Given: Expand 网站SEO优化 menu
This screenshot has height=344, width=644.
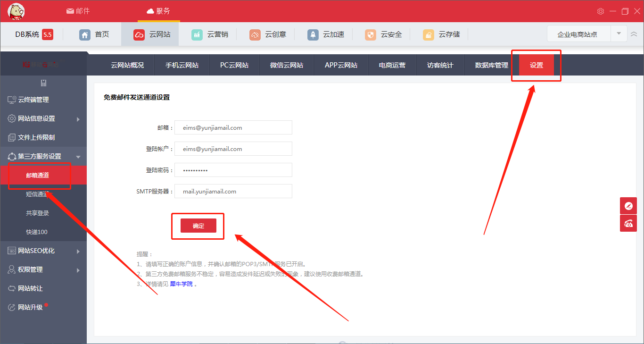Looking at the screenshot, I should point(43,251).
